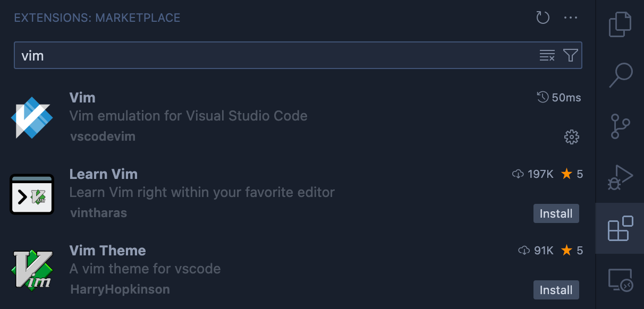Click the Vim Theme green logo thumbnail
This screenshot has width=644, height=309.
click(32, 270)
